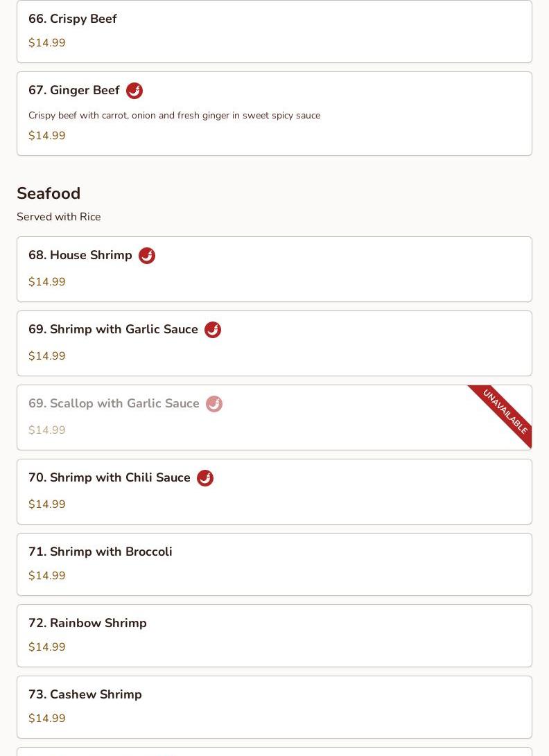The image size is (549, 756).
Task: Click the $14.99 price under Rainbow Shrimp
Action: point(47,647)
